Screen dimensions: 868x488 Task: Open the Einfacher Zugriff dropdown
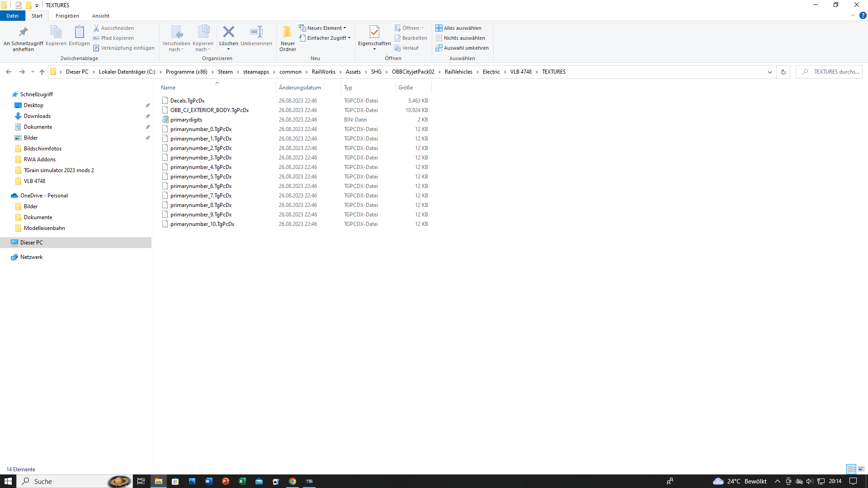pos(325,38)
